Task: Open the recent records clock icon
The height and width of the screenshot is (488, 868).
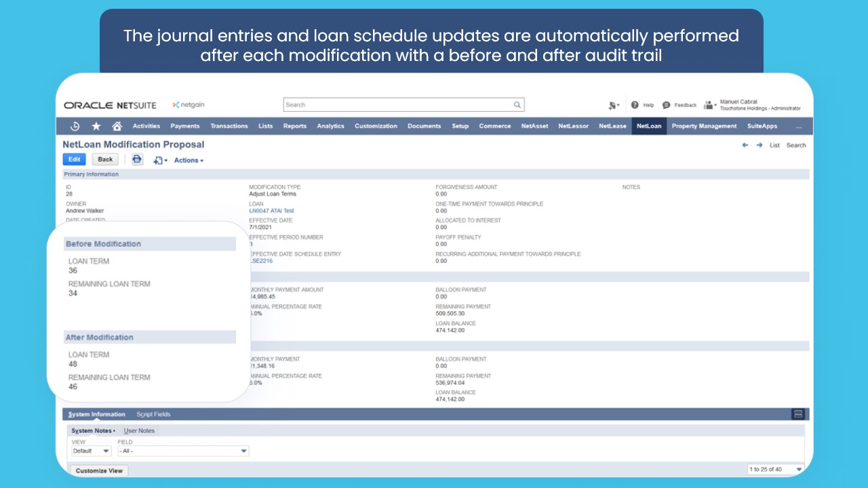Action: 75,126
